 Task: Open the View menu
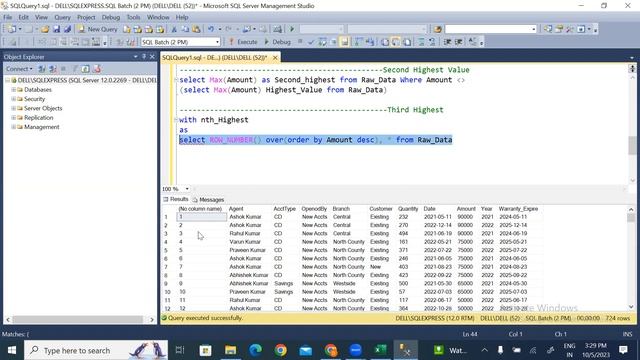(x=41, y=18)
